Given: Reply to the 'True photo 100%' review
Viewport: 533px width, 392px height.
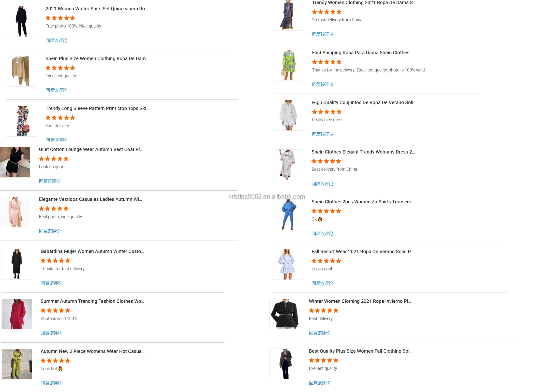Looking at the screenshot, I should 56,41.
